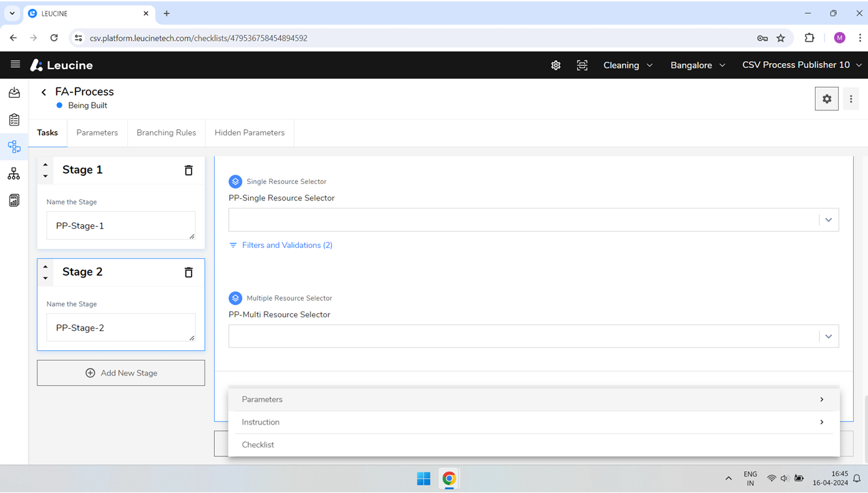Open the tab search dropdown in Chrome
The width and height of the screenshot is (868, 493).
tap(12, 14)
